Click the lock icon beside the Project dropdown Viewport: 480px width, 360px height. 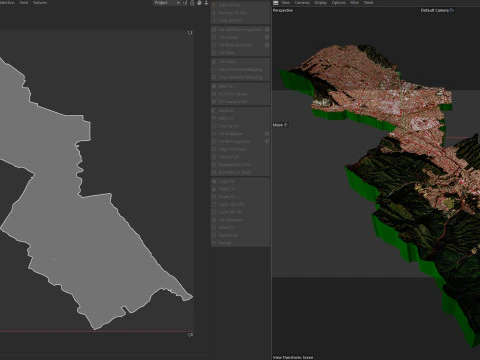[x=192, y=3]
